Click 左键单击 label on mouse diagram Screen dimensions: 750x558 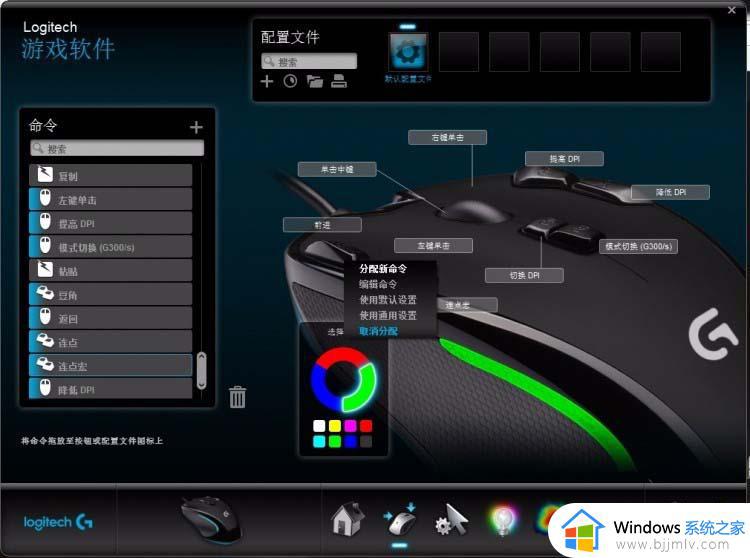pyautogui.click(x=433, y=246)
